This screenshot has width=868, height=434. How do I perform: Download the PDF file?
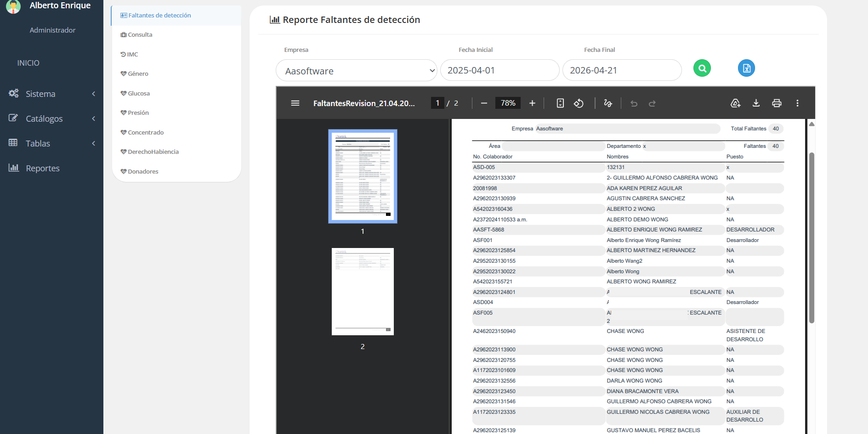(x=756, y=103)
